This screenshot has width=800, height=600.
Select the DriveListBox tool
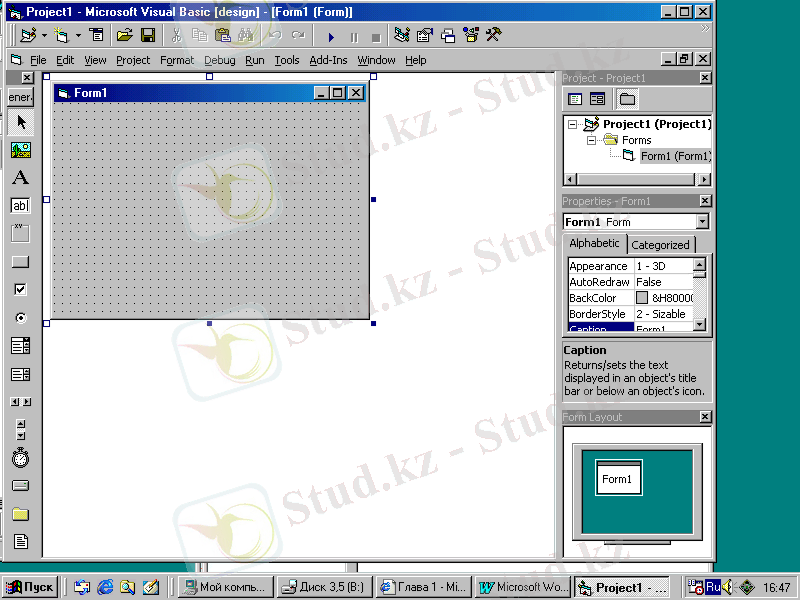pyautogui.click(x=20, y=486)
